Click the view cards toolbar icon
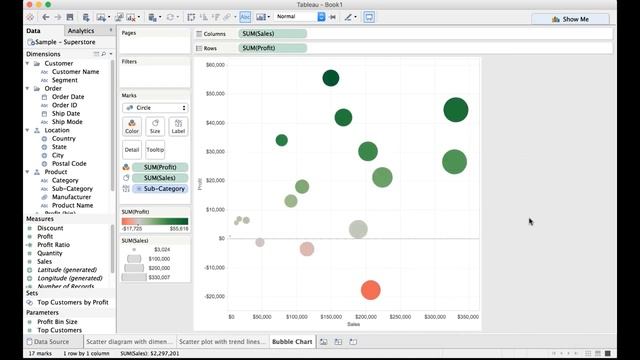Screen dimensions: 640x360 (261, 17)
